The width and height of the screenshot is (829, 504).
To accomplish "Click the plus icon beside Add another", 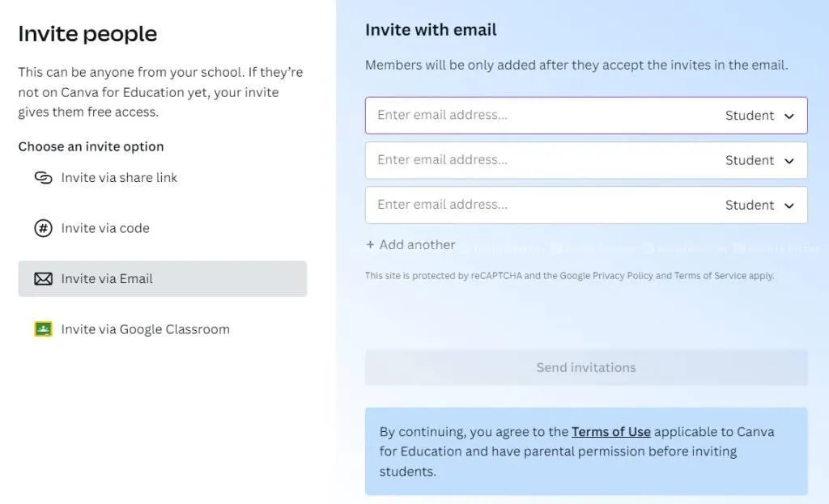I will tap(370, 245).
